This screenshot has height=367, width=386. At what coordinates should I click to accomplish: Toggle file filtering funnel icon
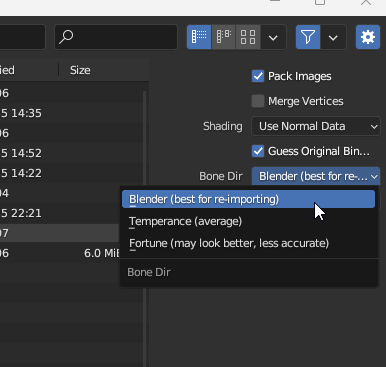[x=308, y=37]
